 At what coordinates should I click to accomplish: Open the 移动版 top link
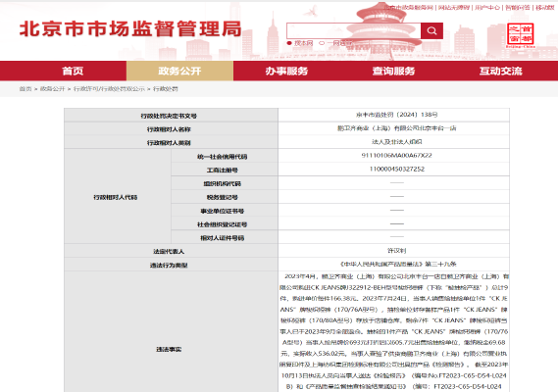(545, 7)
